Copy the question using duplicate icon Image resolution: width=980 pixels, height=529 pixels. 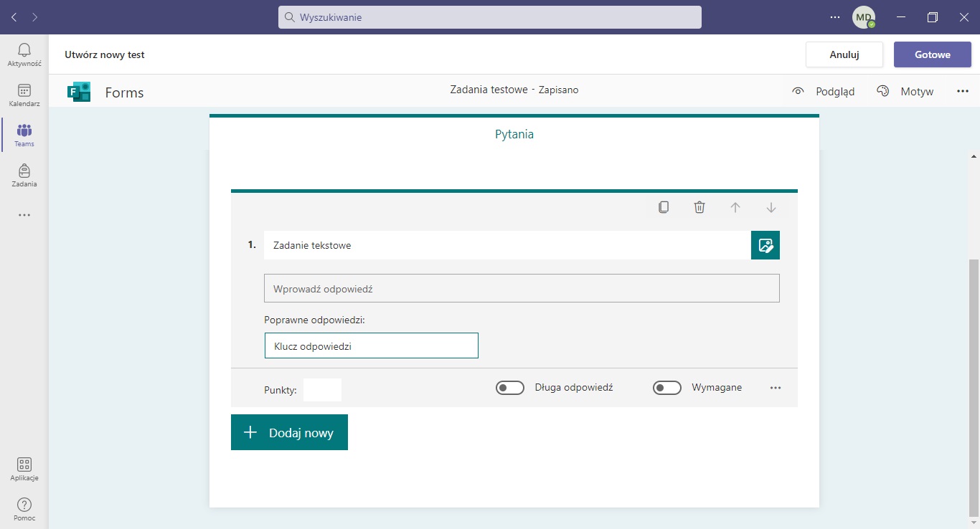click(x=664, y=207)
